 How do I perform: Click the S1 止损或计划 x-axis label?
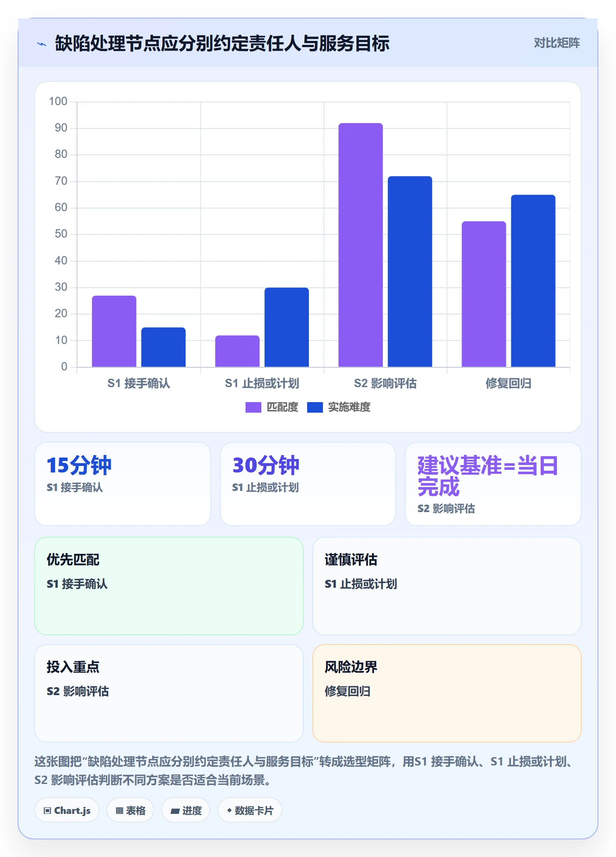point(262,383)
